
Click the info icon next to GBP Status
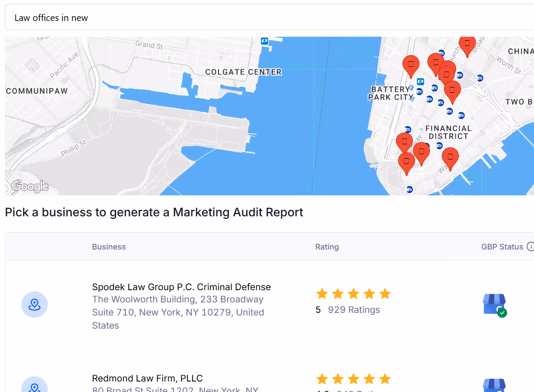point(530,246)
